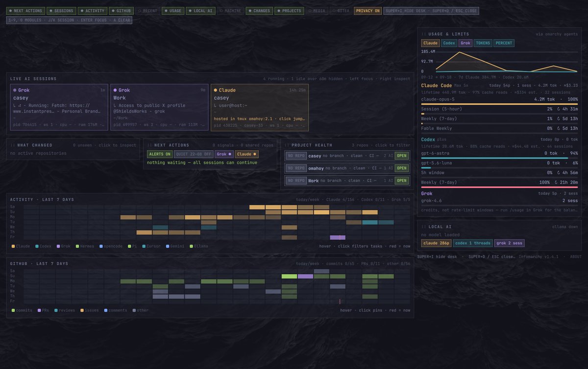This screenshot has height=369, width=588.
Task: Toggle the Gitea module in top bar
Action: pos(341,11)
